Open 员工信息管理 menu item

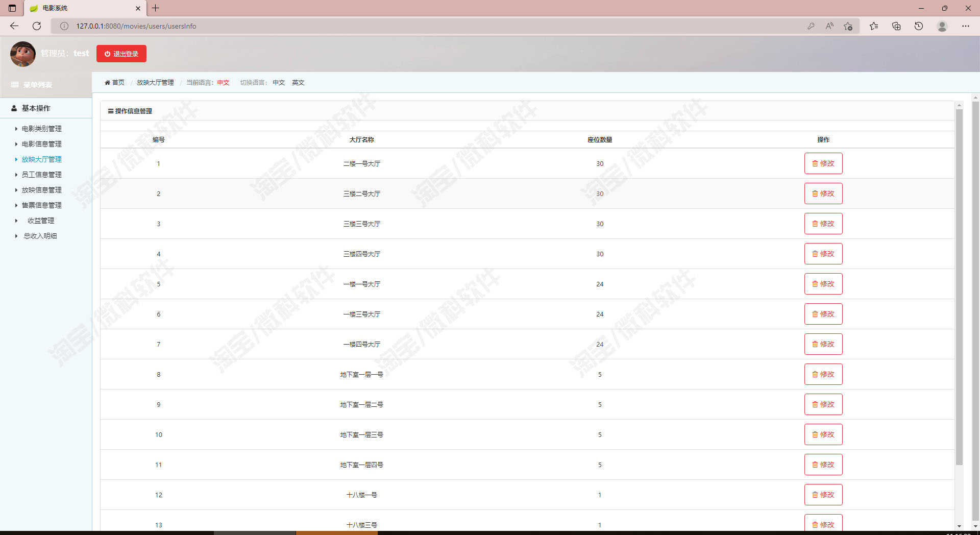[x=41, y=175]
